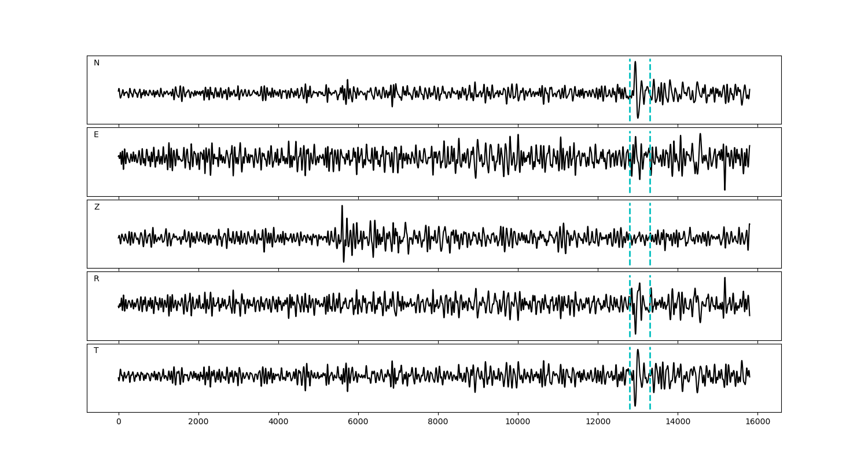Select the 10000 x-axis tick label
This screenshot has width=868, height=463.
click(518, 422)
